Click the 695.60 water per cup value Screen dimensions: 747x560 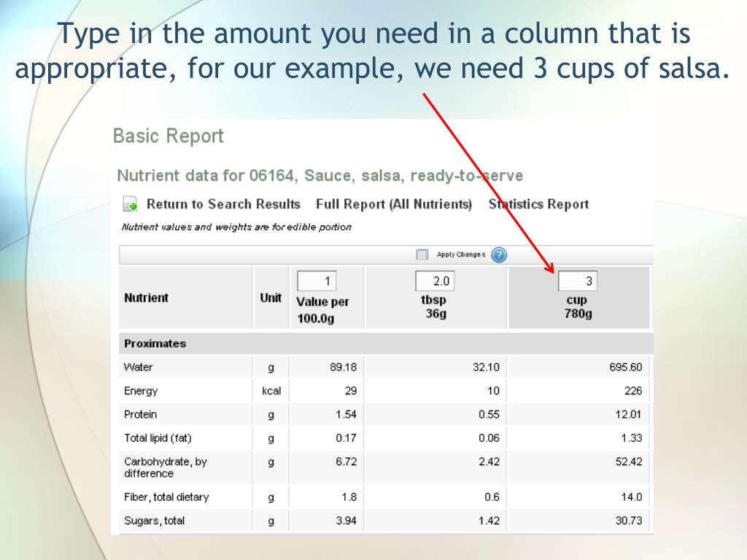point(625,367)
